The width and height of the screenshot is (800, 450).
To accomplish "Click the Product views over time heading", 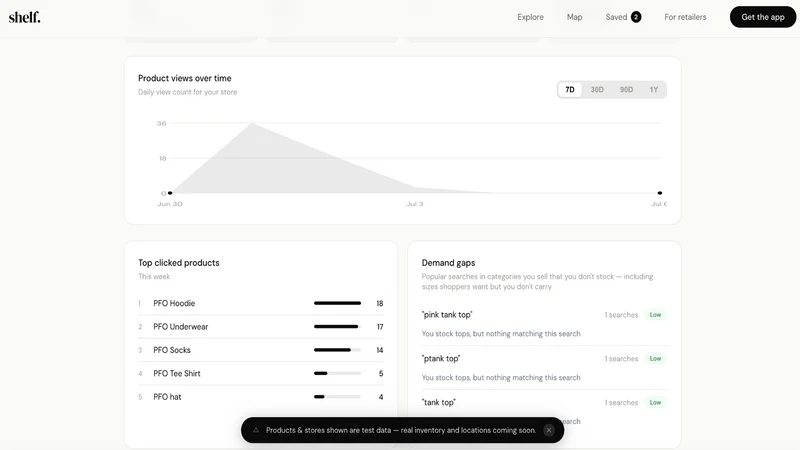I will coord(185,78).
